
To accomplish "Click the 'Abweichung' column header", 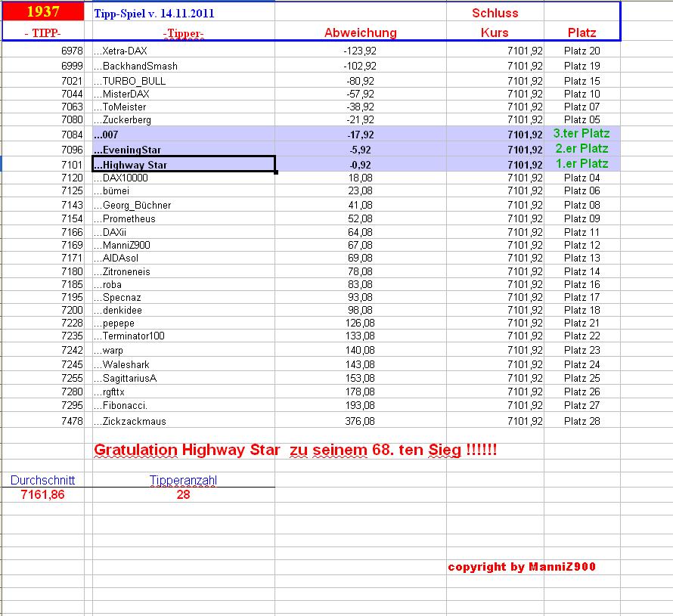I will [x=361, y=33].
